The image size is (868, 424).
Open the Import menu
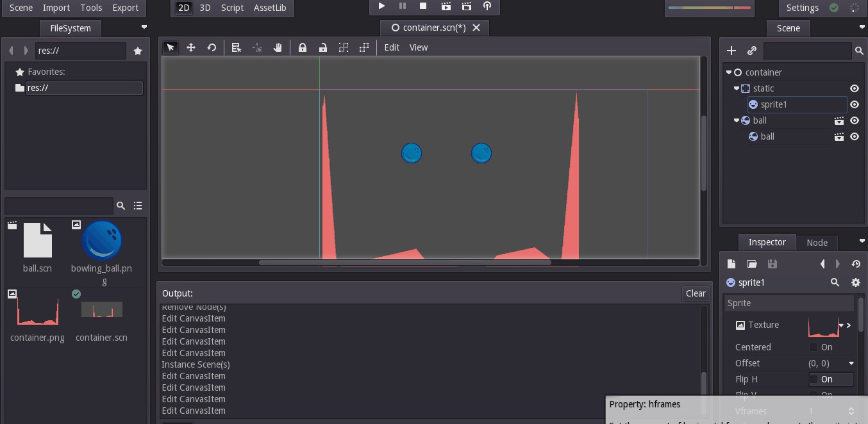(56, 8)
